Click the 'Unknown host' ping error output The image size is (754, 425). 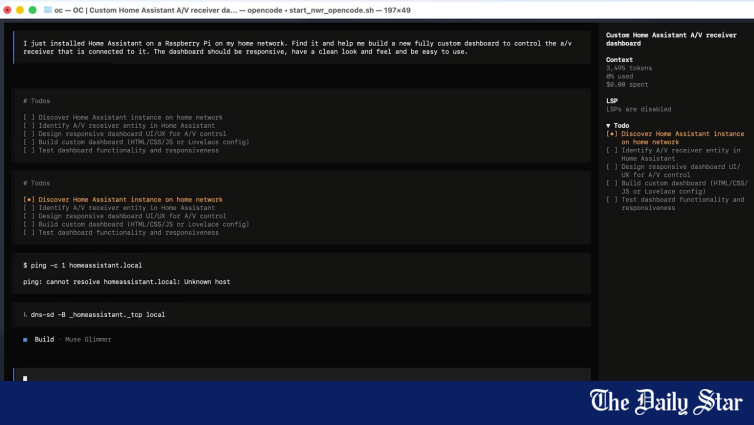click(x=207, y=282)
